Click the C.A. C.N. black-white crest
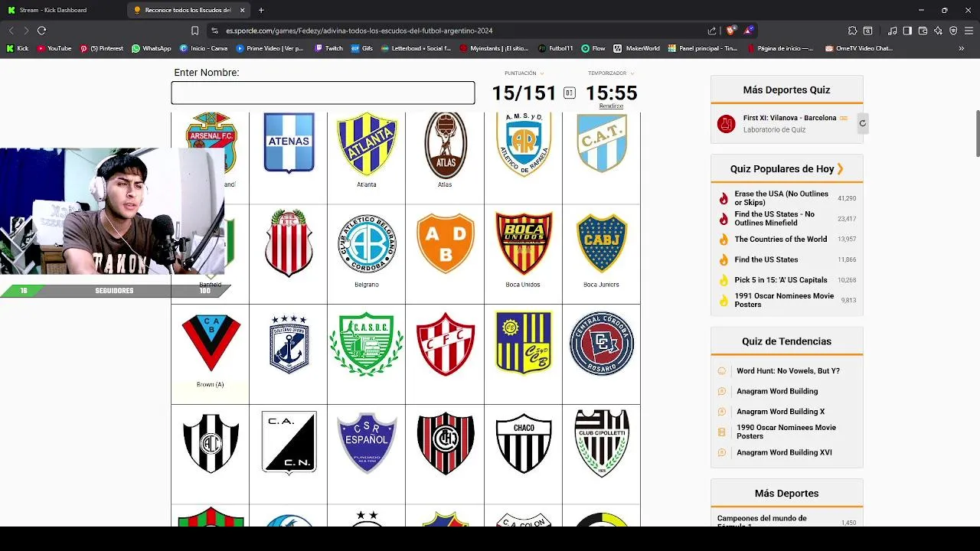Image resolution: width=980 pixels, height=551 pixels. (289, 443)
